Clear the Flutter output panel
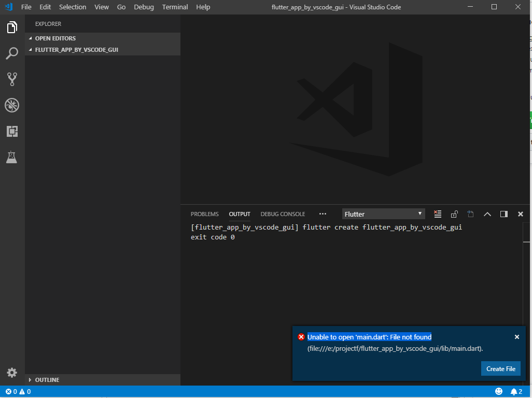This screenshot has width=532, height=398. pyautogui.click(x=438, y=214)
